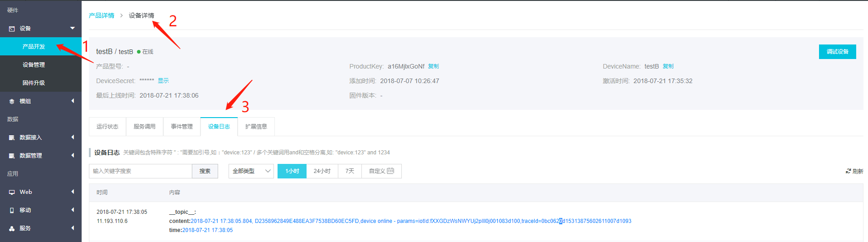Click the 设备 sidebar icon

tap(12, 29)
